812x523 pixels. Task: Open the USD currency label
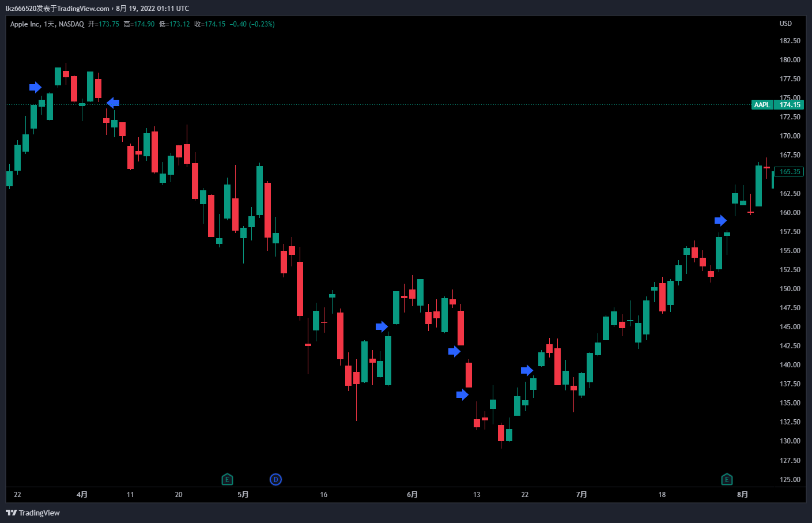point(785,24)
